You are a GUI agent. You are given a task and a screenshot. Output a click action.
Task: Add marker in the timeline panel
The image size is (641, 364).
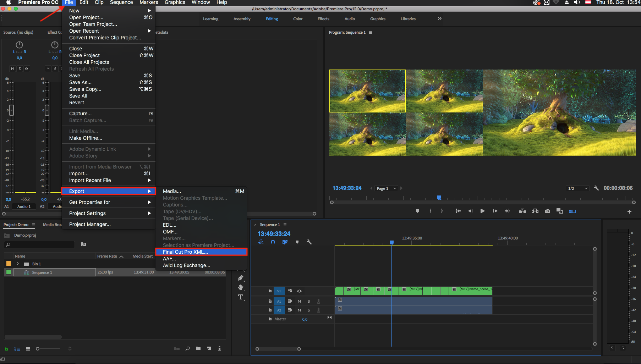(x=297, y=242)
